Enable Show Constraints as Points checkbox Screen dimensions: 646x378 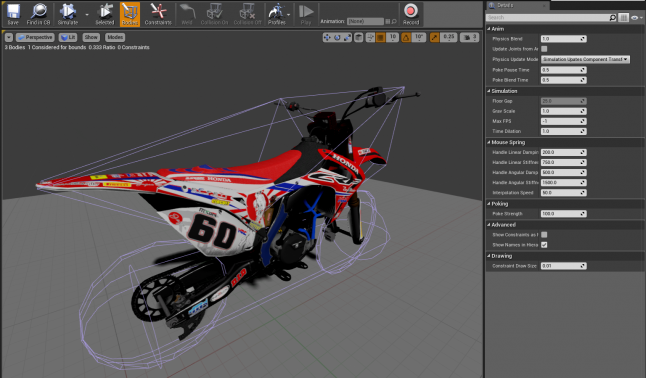(x=544, y=235)
